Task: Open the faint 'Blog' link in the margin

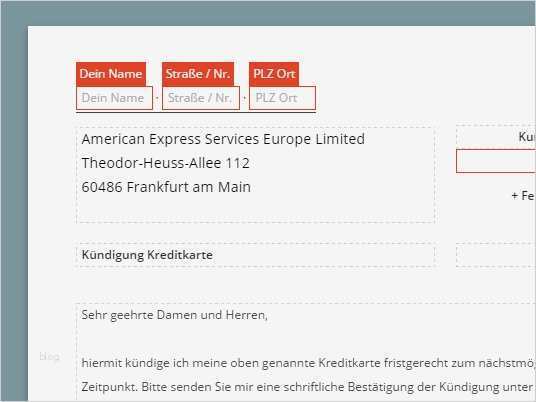Action: point(50,357)
